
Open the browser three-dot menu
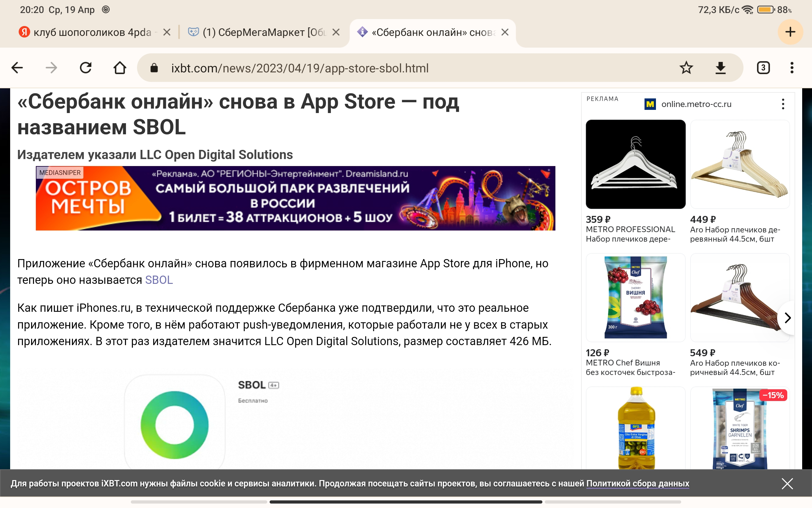tap(792, 68)
